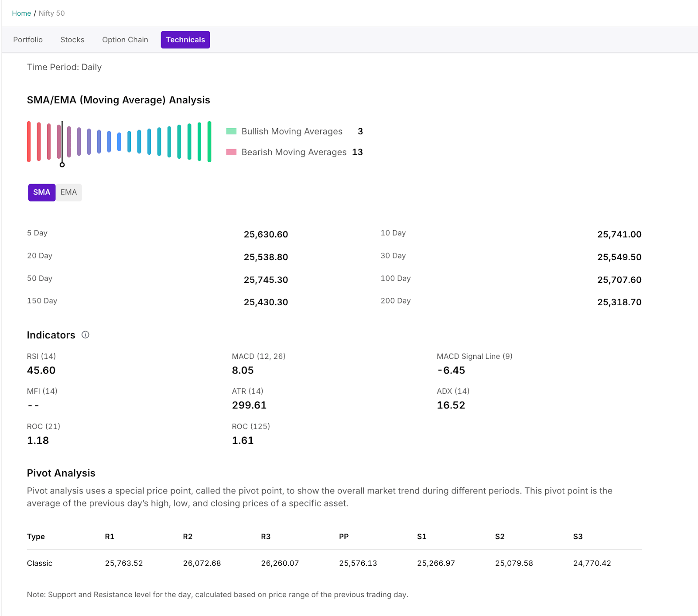Switch to the Stocks tab

coord(72,40)
